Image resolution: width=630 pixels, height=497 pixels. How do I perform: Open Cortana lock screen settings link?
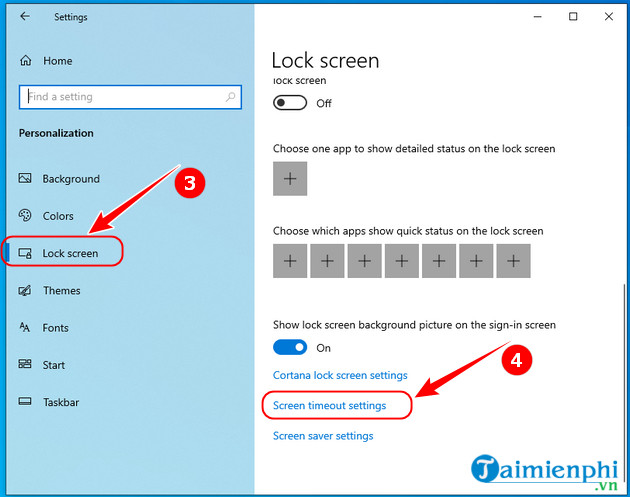pos(340,375)
